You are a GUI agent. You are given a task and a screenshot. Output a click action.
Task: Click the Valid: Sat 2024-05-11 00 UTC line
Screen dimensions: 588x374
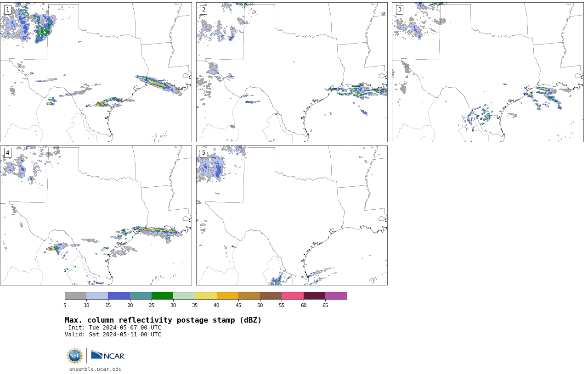pos(113,335)
